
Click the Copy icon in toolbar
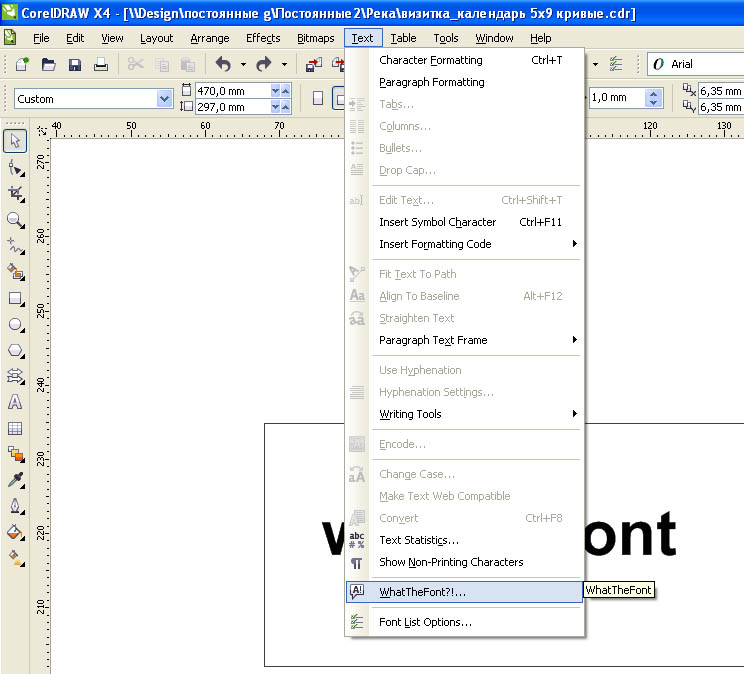162,64
